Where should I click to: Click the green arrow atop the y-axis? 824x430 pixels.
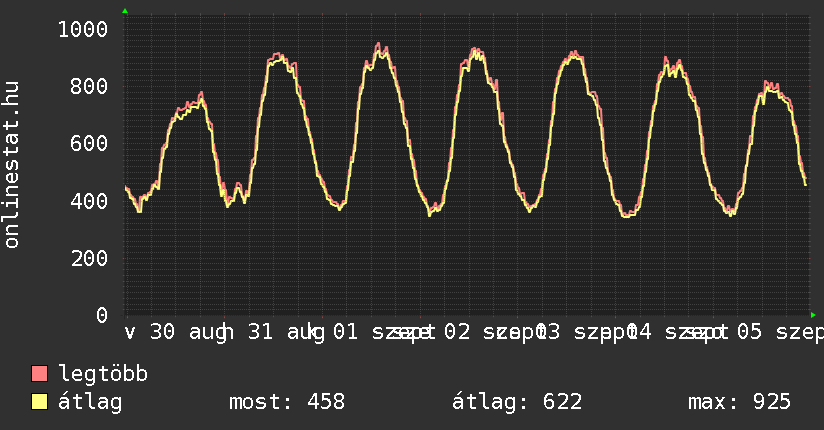coord(125,11)
